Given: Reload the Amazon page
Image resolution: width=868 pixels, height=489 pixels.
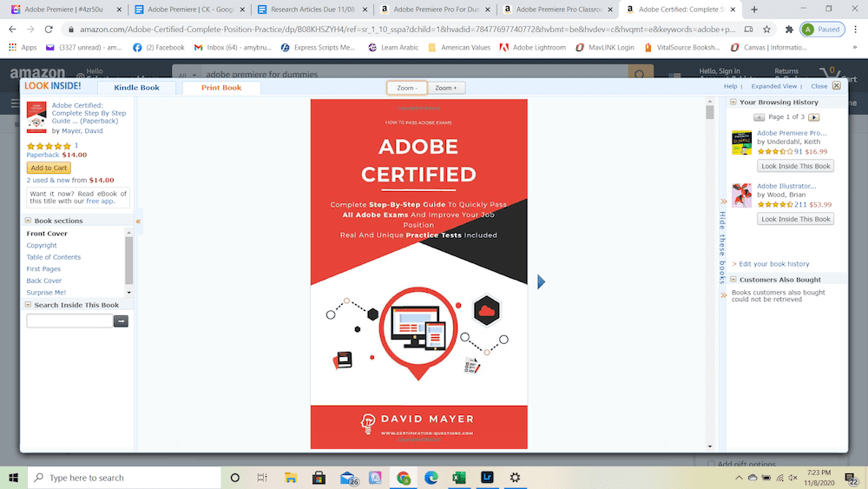Looking at the screenshot, I should (x=49, y=30).
